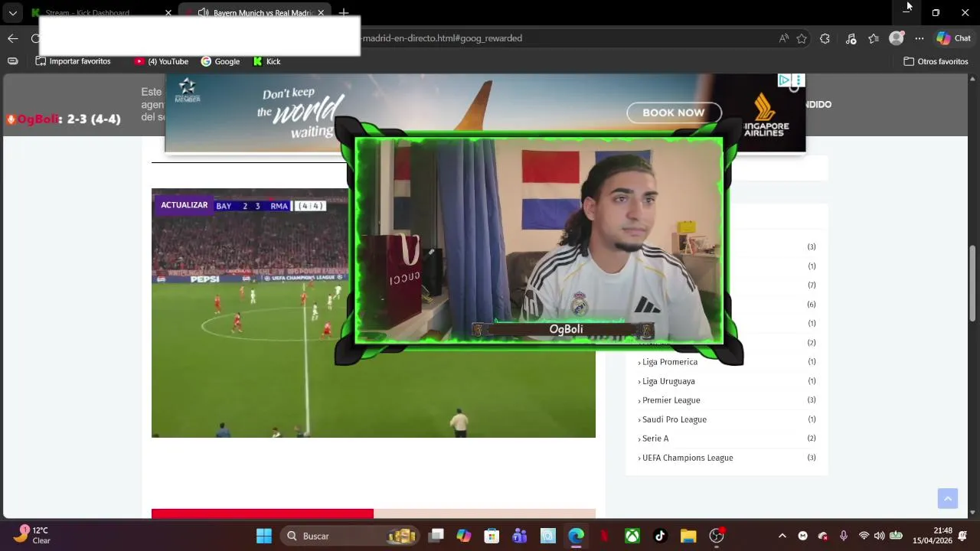Show hidden system tray icons
980x551 pixels.
pyautogui.click(x=782, y=536)
